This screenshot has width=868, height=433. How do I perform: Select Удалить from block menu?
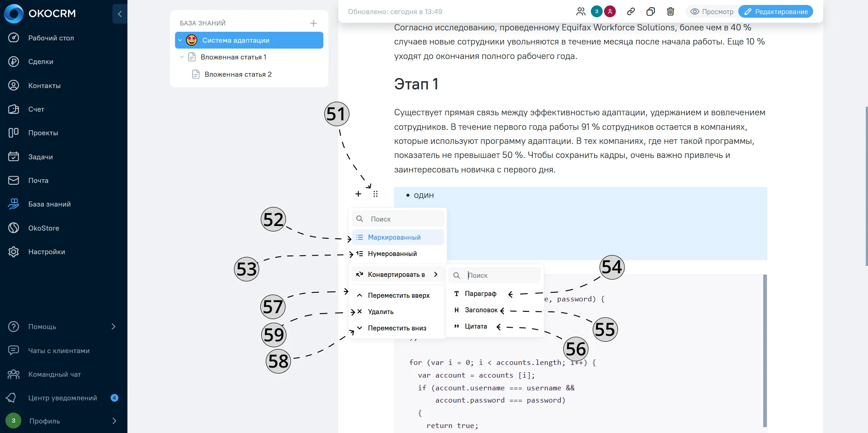click(x=380, y=312)
